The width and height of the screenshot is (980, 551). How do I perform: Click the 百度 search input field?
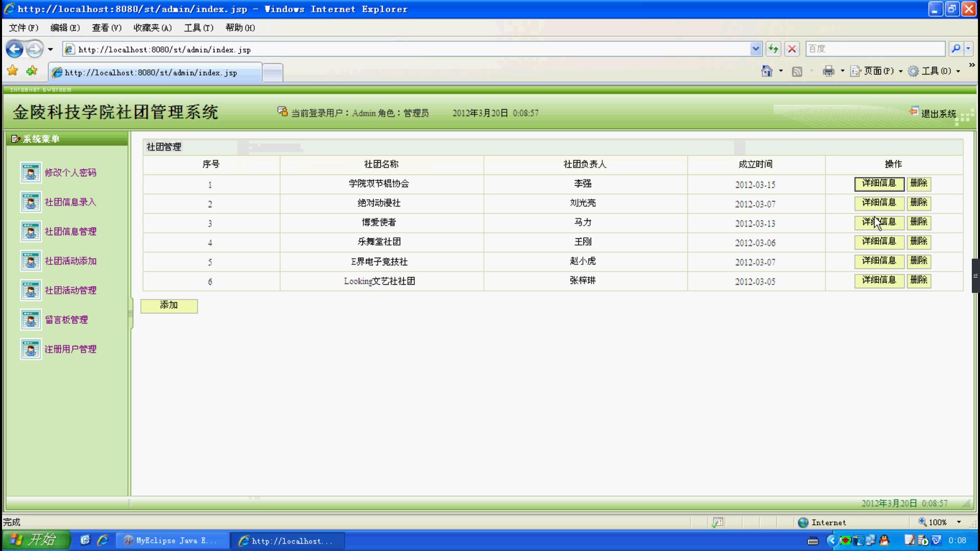(875, 49)
